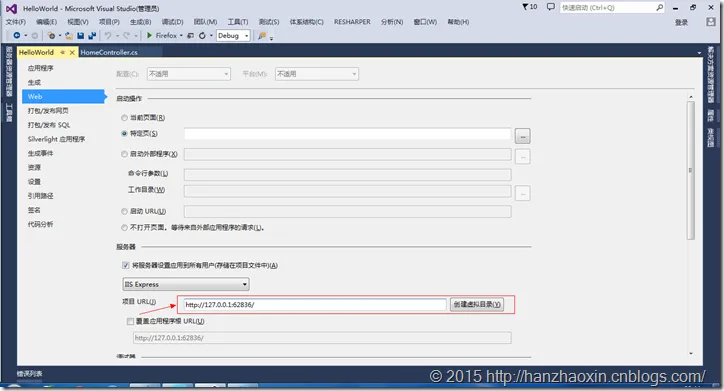
Task: Open the 错误列表 panel tab
Action: pyautogui.click(x=30, y=373)
